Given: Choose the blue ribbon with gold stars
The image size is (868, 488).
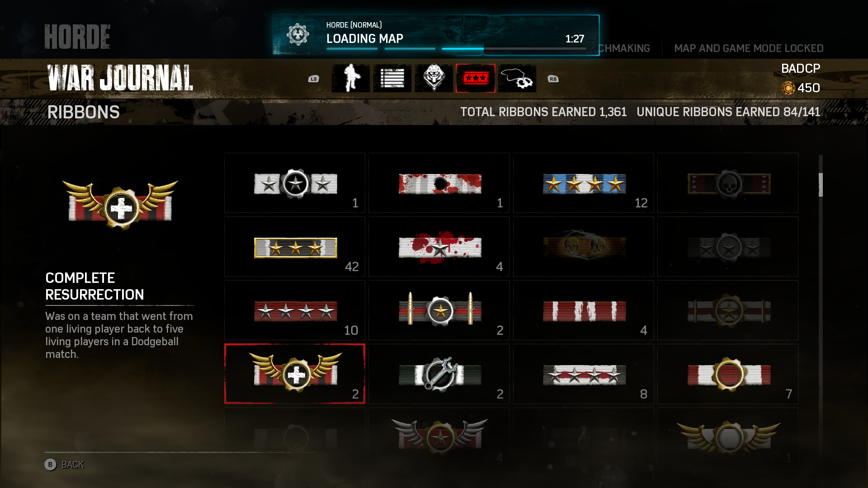Looking at the screenshot, I should (x=584, y=183).
